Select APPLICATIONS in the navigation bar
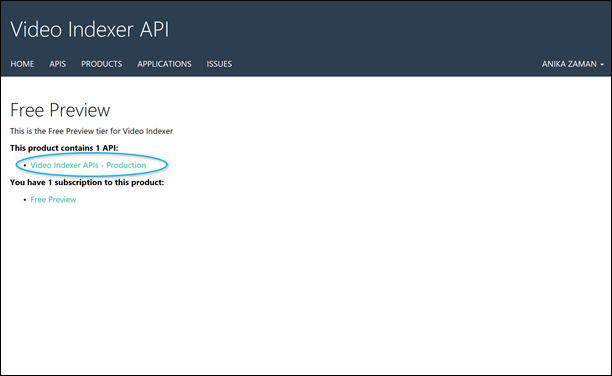Screen dimensions: 612x376 coord(164,64)
